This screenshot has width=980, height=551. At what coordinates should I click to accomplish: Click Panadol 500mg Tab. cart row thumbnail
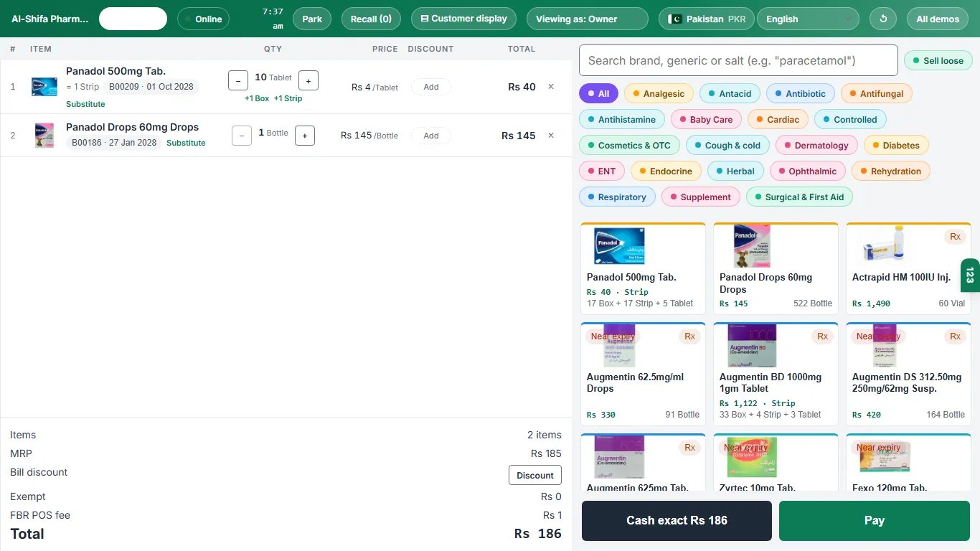coord(44,87)
